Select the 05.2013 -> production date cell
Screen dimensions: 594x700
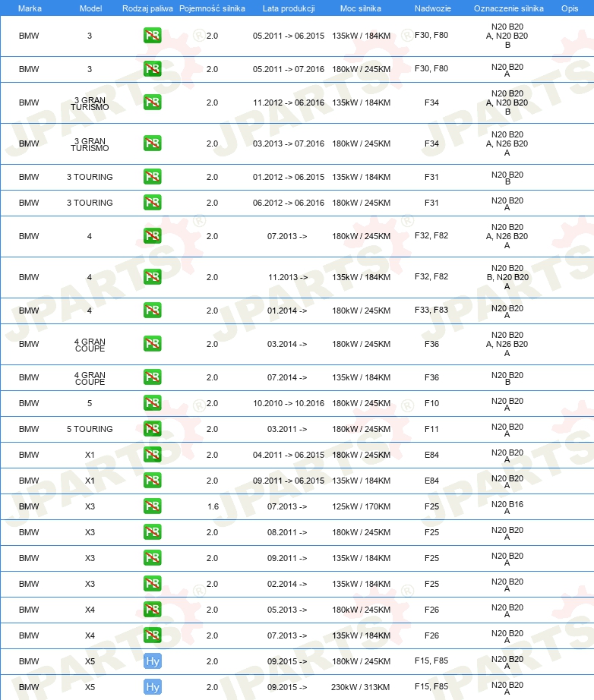click(287, 610)
